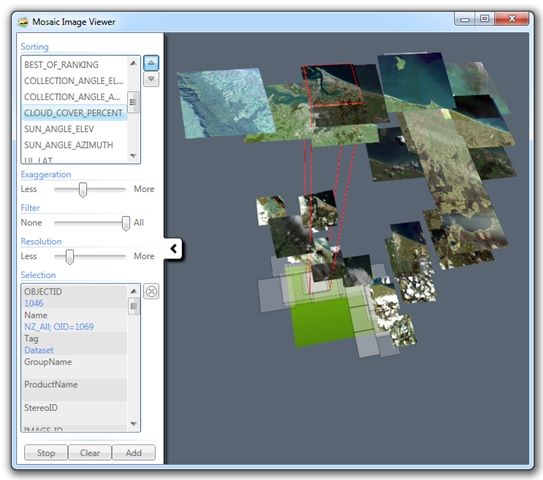Click the Sorting list scroll down arrow
The image size is (543, 480).
pos(133,156)
